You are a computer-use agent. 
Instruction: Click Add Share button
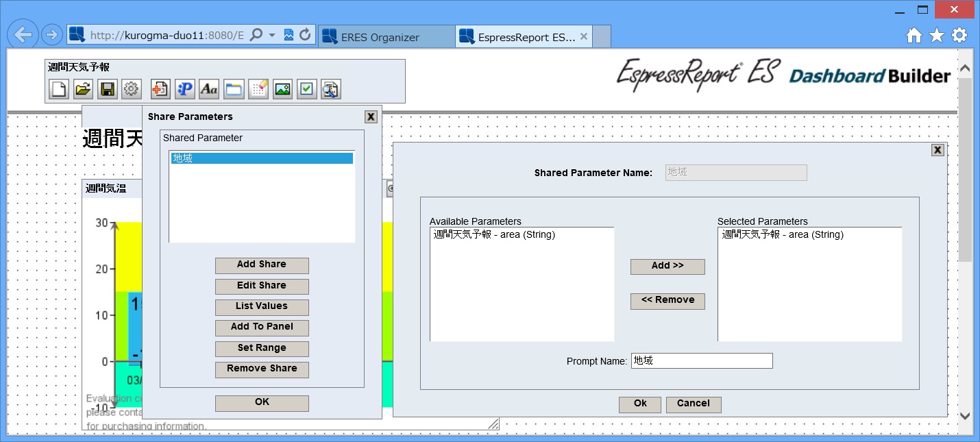[x=262, y=265]
